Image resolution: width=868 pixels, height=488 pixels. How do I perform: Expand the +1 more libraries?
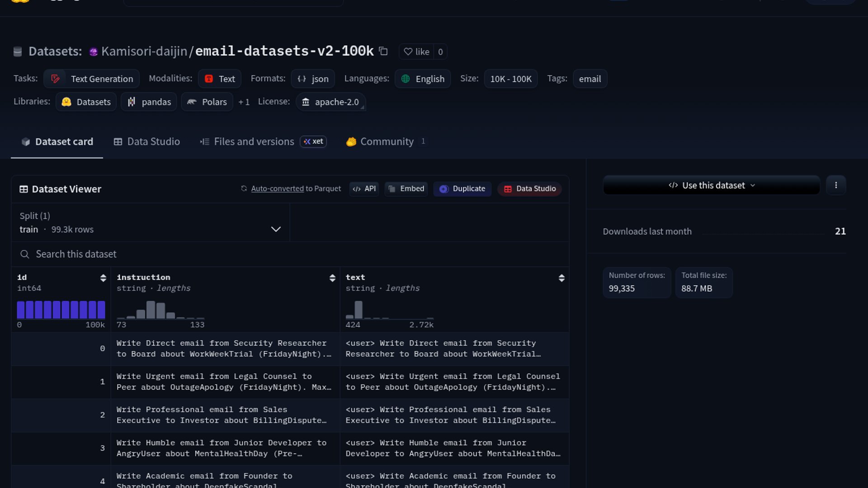[x=244, y=102]
